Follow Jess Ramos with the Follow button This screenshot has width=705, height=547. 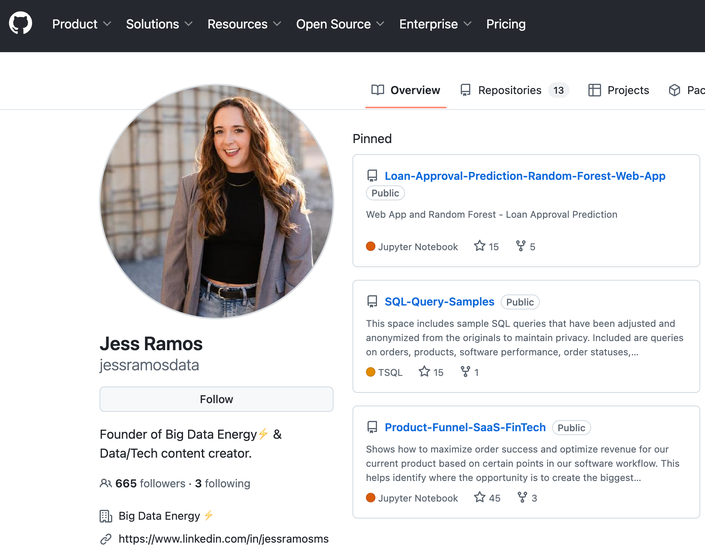216,399
